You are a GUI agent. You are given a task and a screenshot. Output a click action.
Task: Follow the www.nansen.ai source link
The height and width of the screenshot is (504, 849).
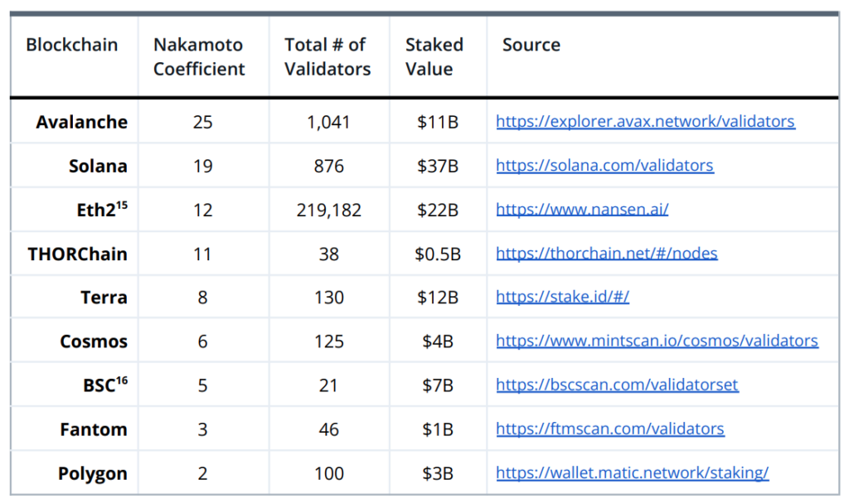click(x=582, y=209)
